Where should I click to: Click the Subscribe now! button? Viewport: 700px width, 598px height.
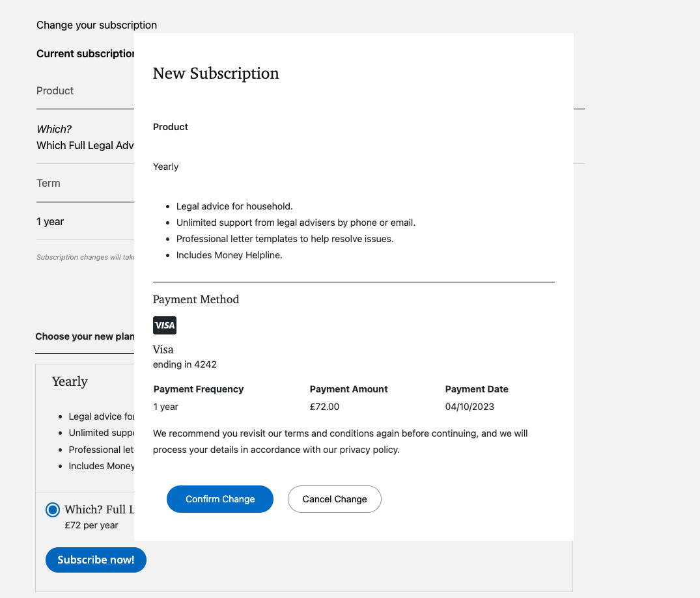coord(96,560)
